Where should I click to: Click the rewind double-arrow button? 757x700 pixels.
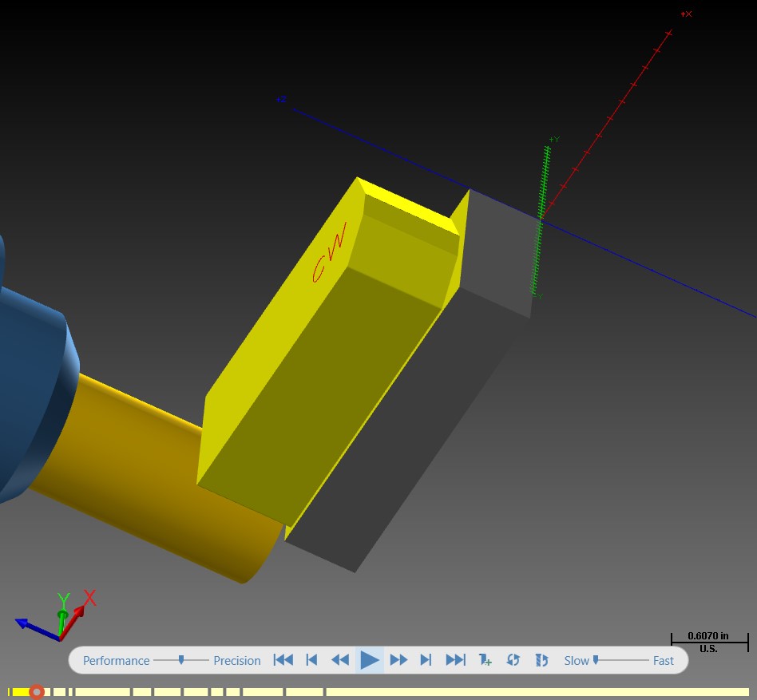click(x=340, y=659)
